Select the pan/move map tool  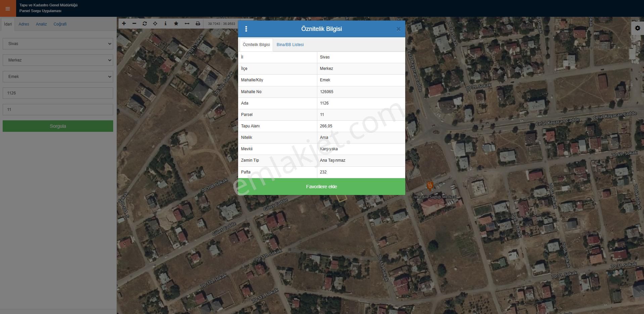click(x=155, y=24)
